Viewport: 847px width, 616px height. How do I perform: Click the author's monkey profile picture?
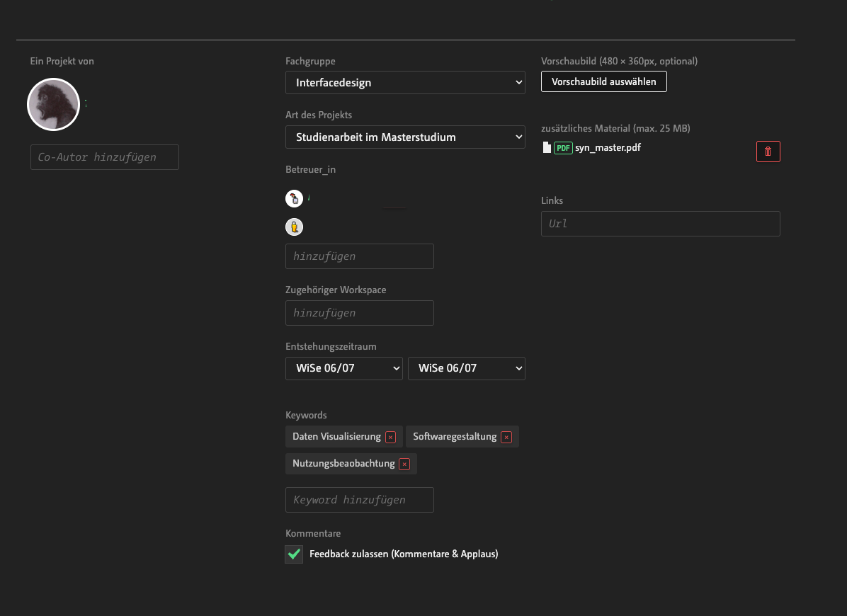tap(54, 104)
